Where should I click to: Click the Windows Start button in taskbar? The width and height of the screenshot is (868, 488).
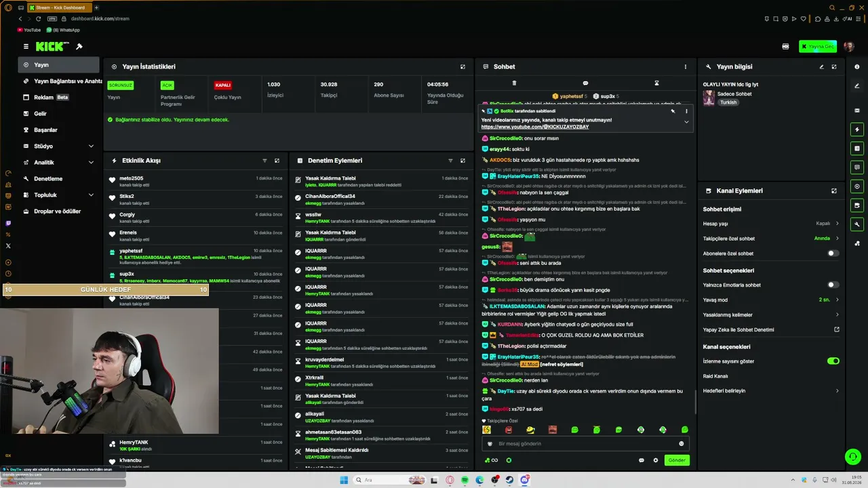tap(344, 480)
